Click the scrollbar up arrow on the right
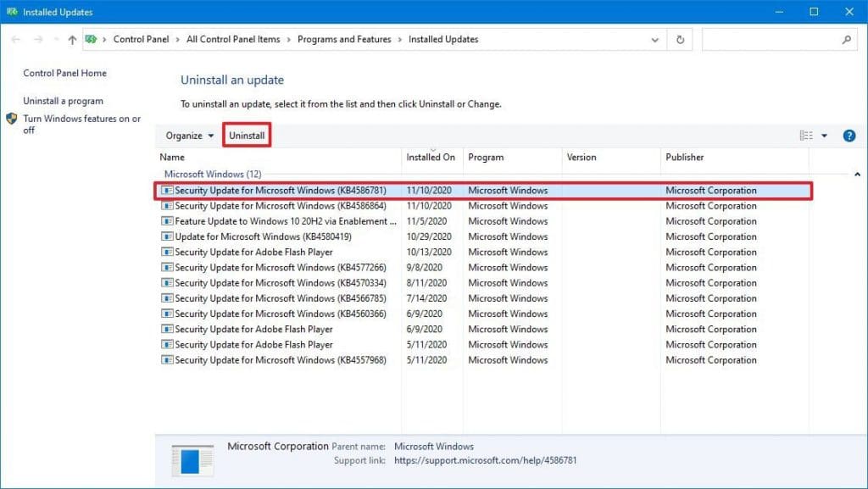The image size is (868, 489). pos(856,174)
